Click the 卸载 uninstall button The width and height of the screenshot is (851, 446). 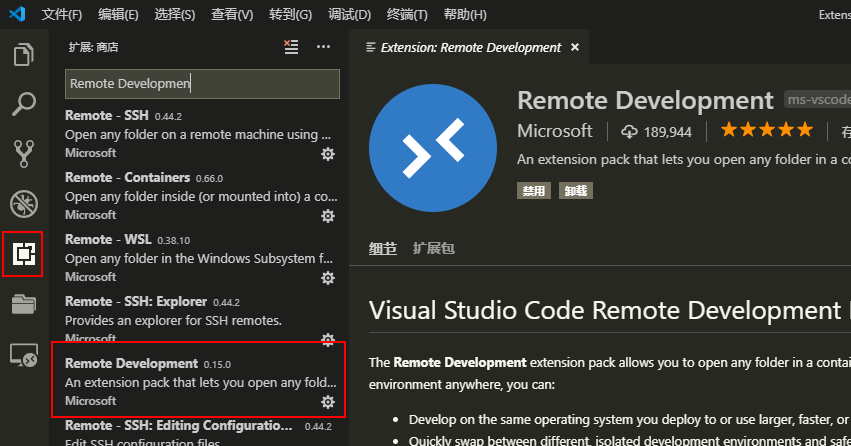(576, 190)
